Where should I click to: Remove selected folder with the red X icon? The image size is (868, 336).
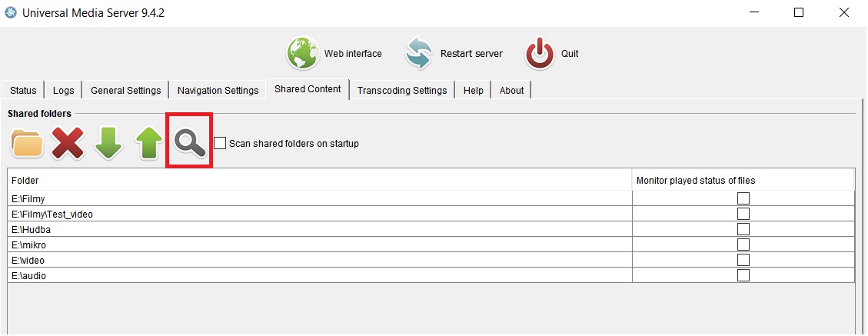pos(68,143)
